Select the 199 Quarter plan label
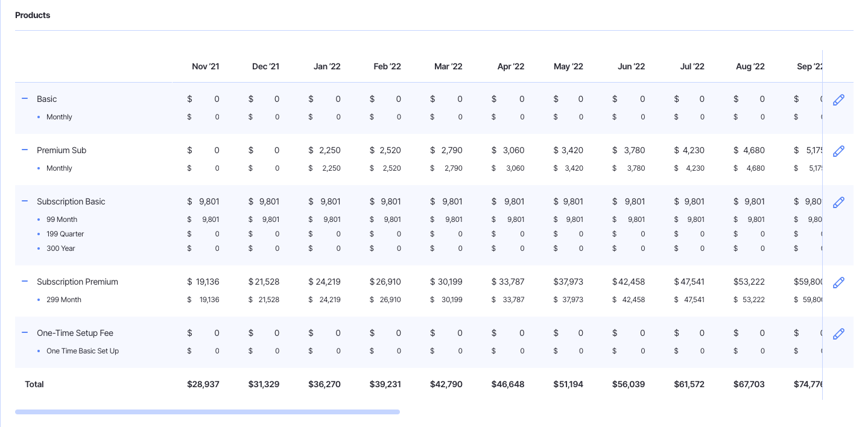Viewport: 868px width, 427px height. 65,234
